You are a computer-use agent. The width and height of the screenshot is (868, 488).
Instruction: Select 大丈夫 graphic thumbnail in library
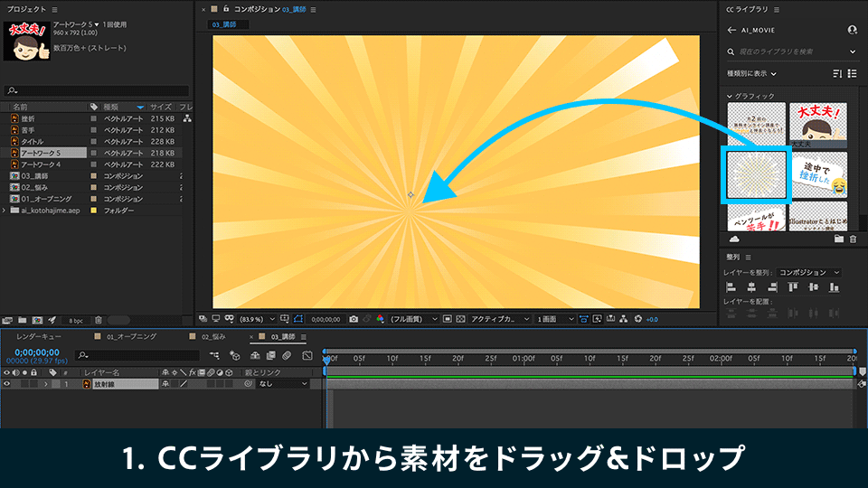tap(817, 125)
